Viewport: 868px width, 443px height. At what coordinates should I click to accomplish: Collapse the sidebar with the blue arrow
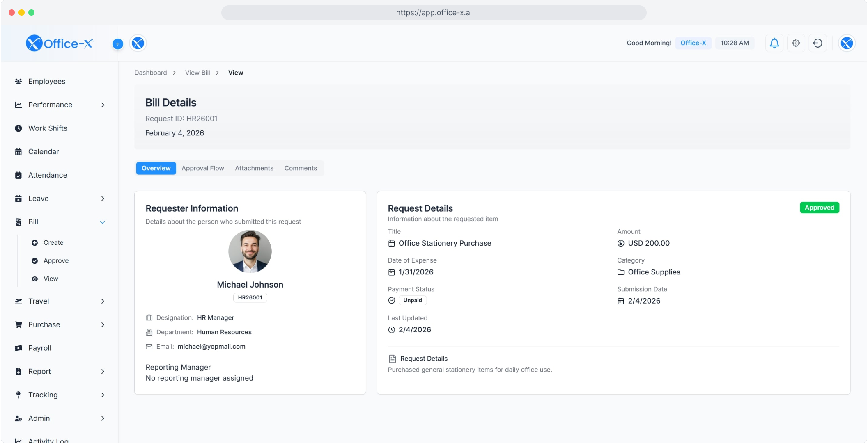[x=118, y=44]
